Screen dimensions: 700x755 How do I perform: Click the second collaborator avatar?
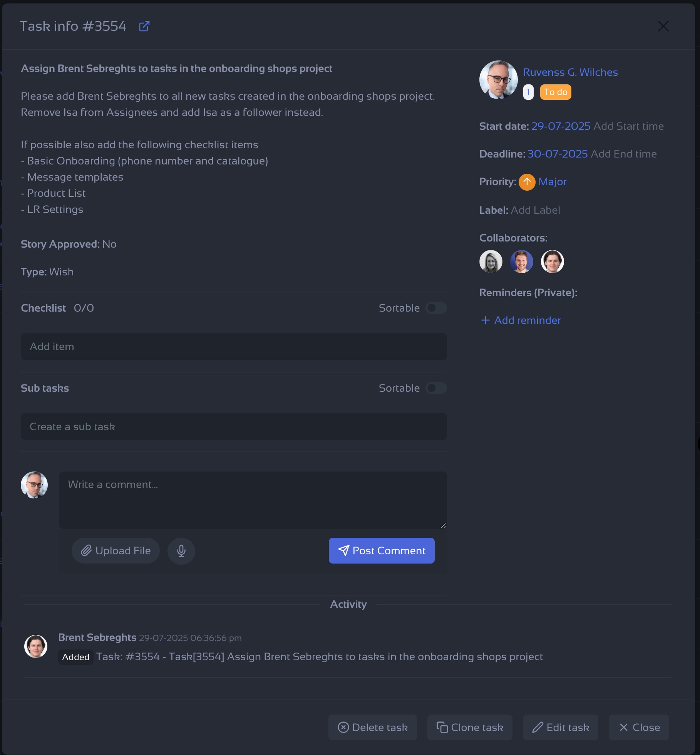pyautogui.click(x=522, y=262)
